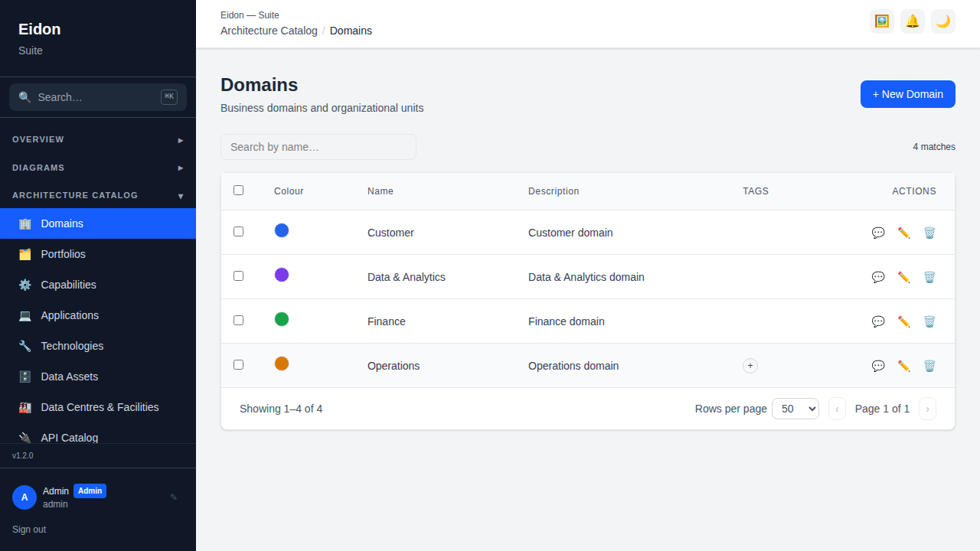Open Portfolios in the sidebar

[x=98, y=254]
